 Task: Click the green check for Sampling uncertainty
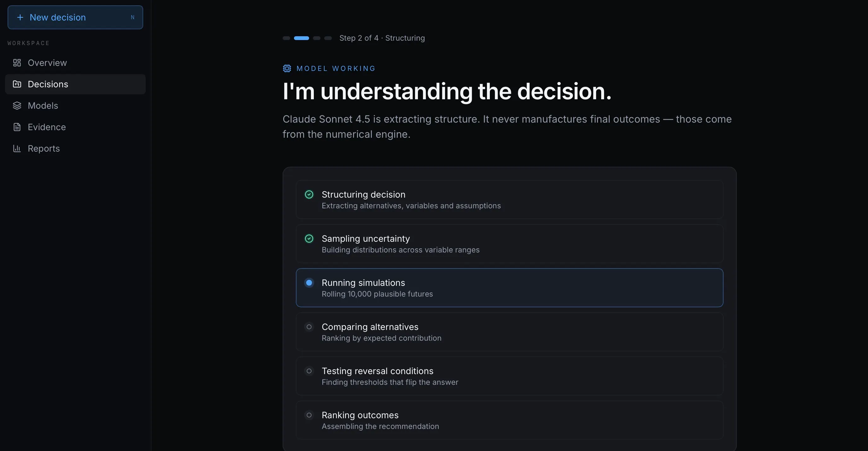(x=309, y=239)
